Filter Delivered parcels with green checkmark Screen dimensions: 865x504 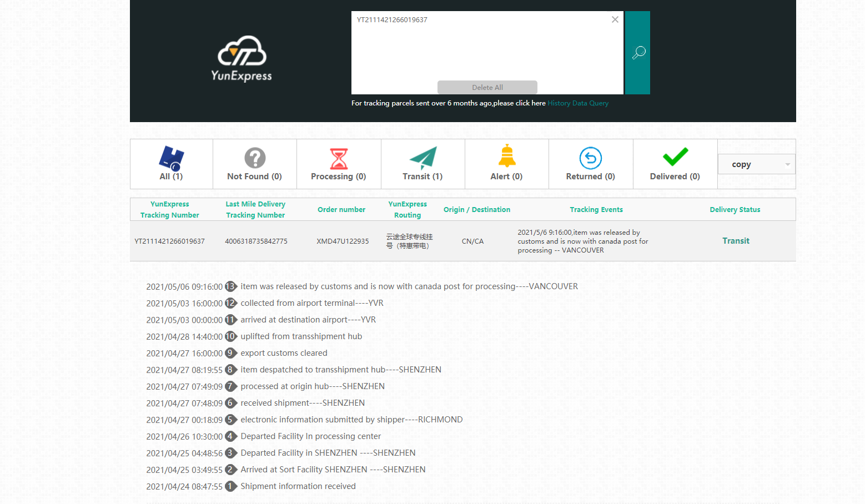[675, 164]
